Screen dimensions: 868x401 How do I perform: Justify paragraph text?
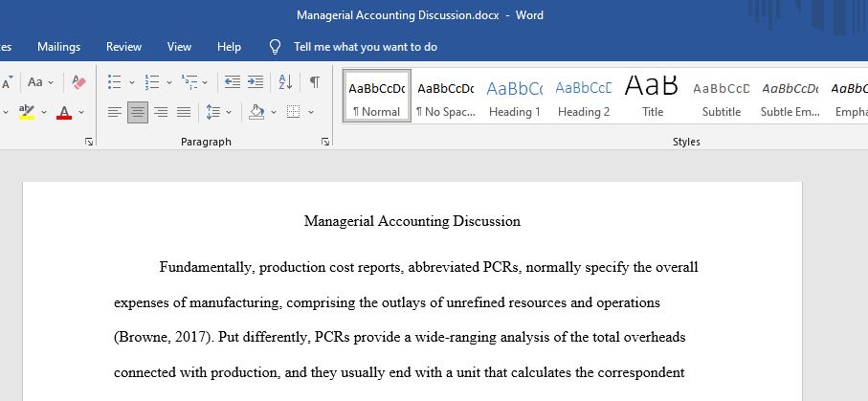(x=184, y=112)
